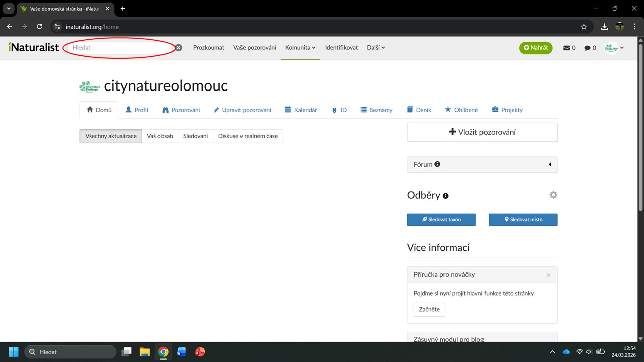The width and height of the screenshot is (644, 362).
Task: Open Chrome downloads icon
Action: click(605, 27)
